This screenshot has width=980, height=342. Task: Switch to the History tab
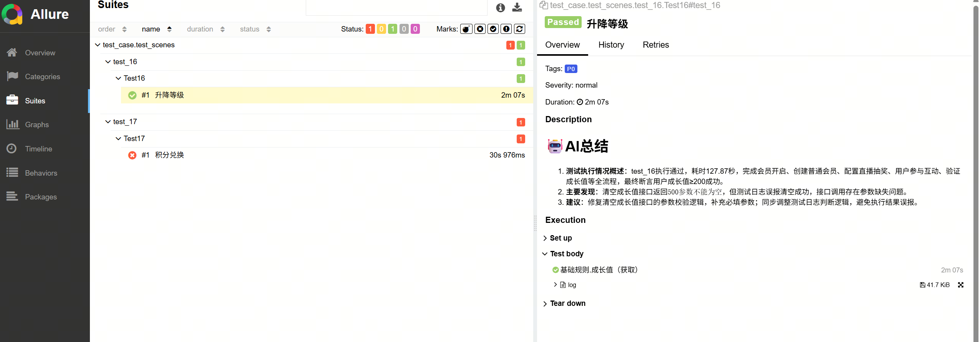click(611, 45)
